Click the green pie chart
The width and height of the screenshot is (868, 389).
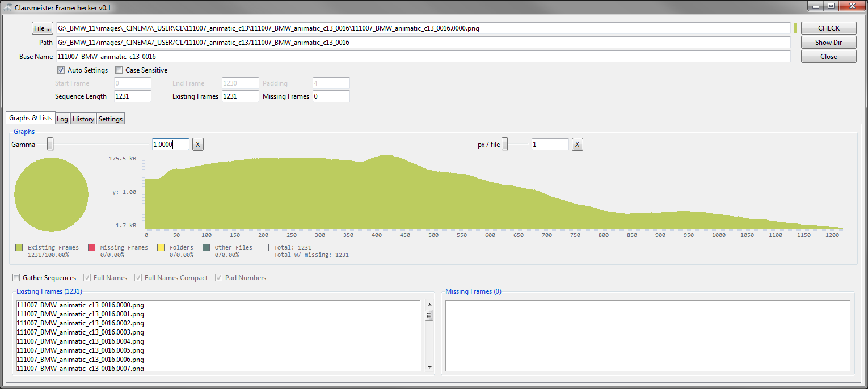[51, 195]
